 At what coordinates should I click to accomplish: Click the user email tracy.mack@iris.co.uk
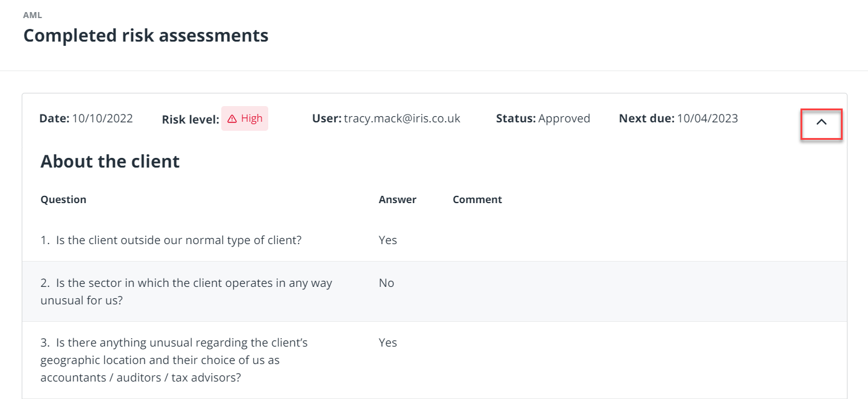pos(402,118)
